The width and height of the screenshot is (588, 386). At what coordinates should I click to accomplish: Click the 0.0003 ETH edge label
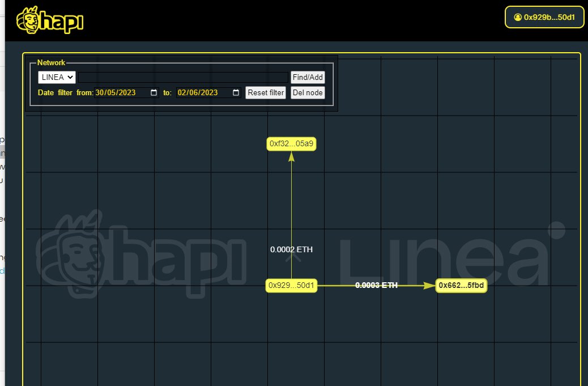coord(376,286)
